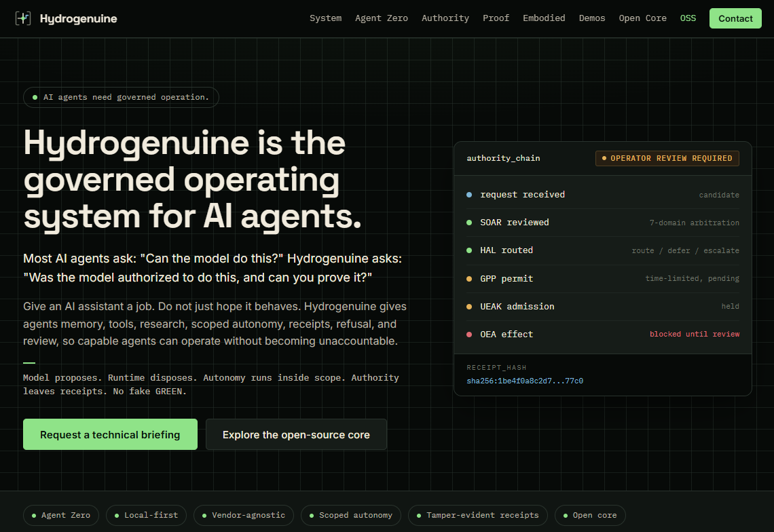Image resolution: width=774 pixels, height=532 pixels.
Task: Request a technical briefing
Action: [110, 434]
